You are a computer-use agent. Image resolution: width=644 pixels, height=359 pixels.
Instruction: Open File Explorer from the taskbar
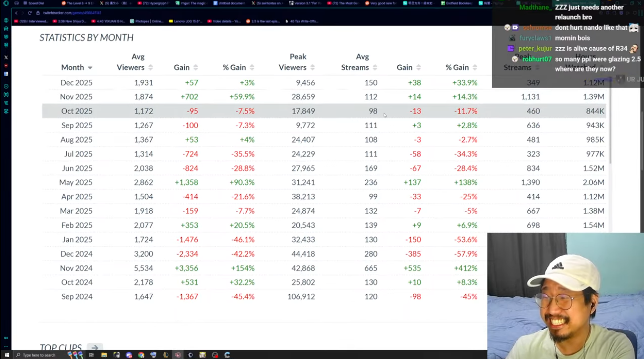pos(104,355)
